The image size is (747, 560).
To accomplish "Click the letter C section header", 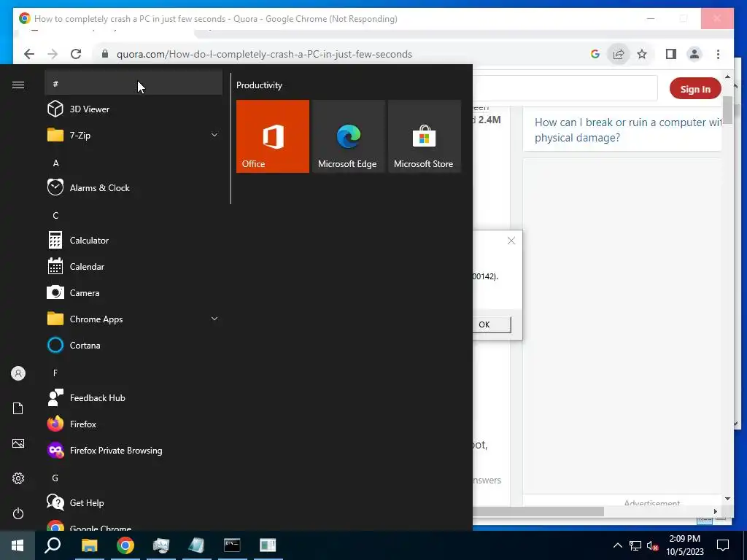I will pos(55,215).
